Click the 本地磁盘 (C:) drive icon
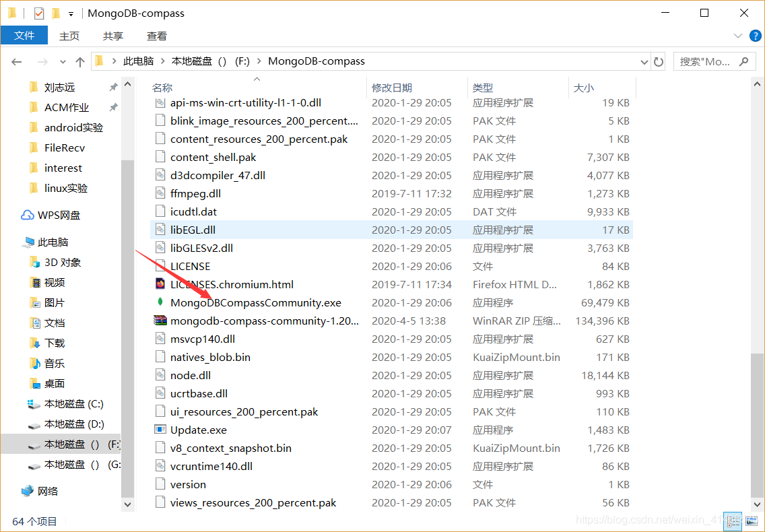Viewport: 765px width, 532px height. point(34,404)
